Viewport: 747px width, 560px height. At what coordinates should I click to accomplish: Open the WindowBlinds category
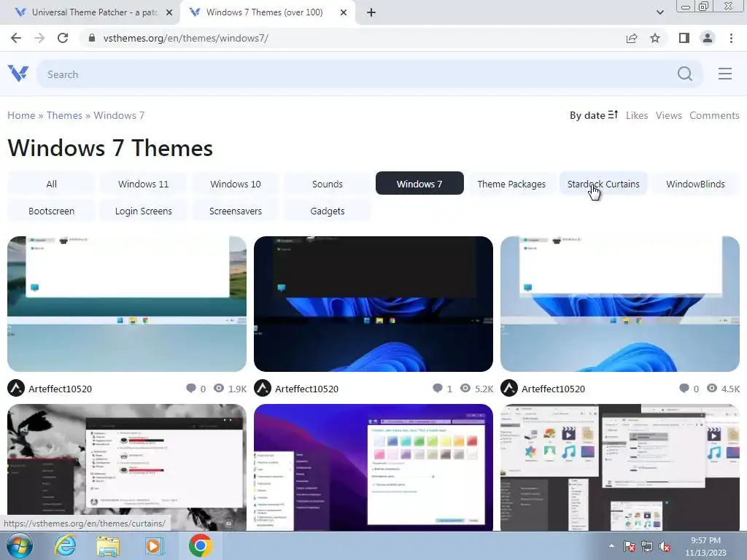pos(695,184)
